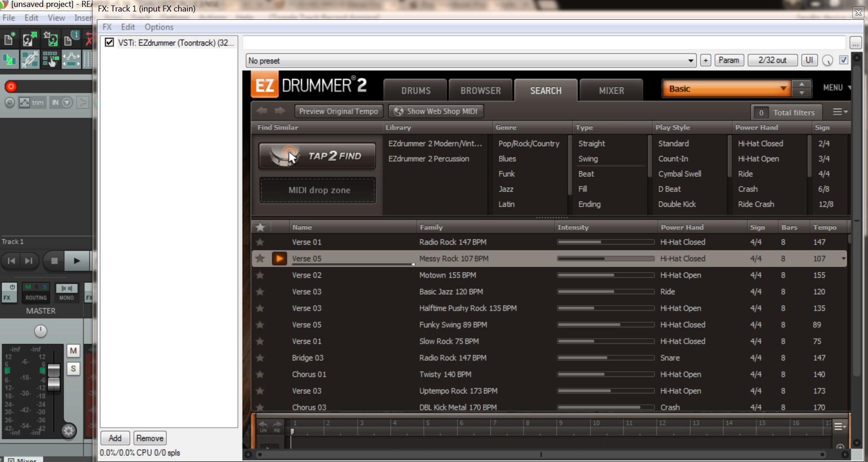Click the Open Project disk icon
The height and width of the screenshot is (462, 868).
30,39
